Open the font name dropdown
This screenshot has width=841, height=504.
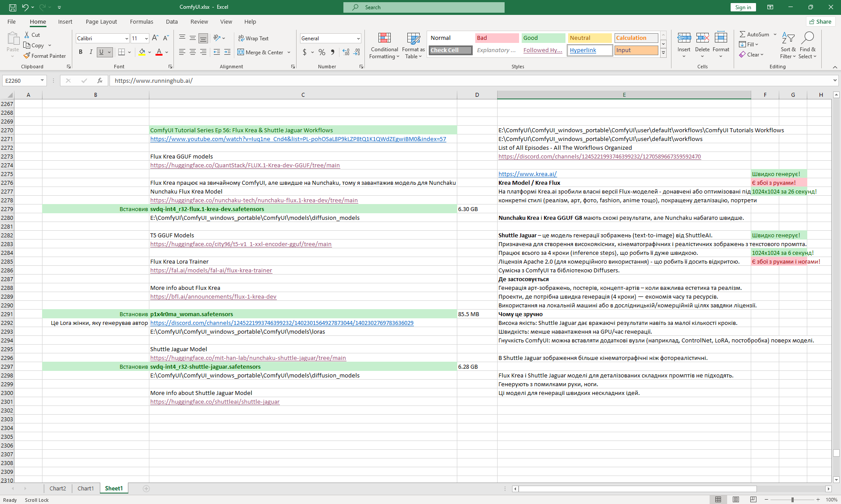(x=127, y=39)
